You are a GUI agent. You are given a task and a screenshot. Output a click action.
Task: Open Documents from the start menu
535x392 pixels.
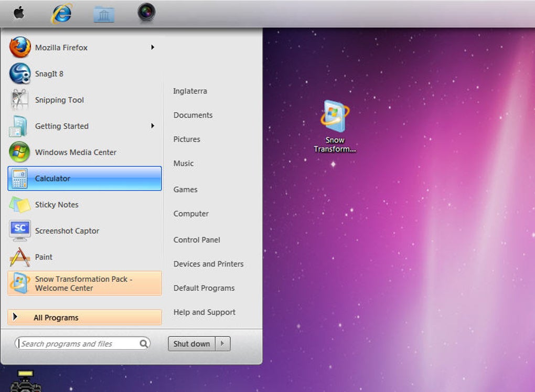click(193, 115)
